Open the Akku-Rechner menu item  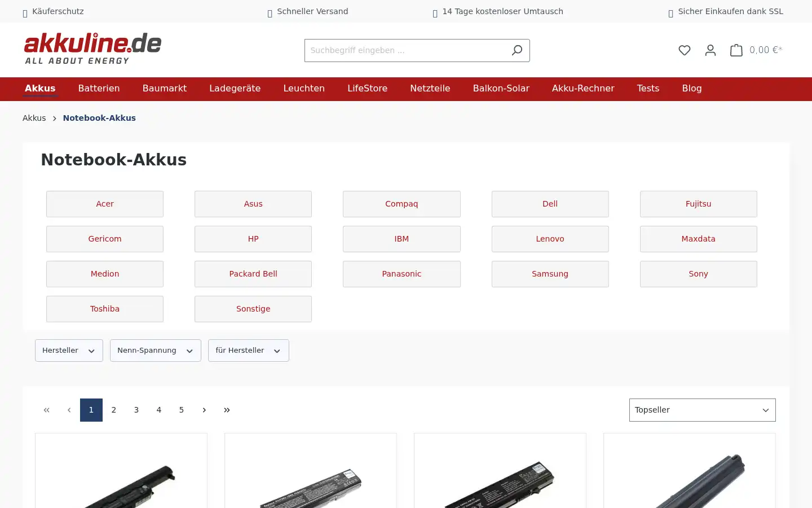pyautogui.click(x=583, y=89)
